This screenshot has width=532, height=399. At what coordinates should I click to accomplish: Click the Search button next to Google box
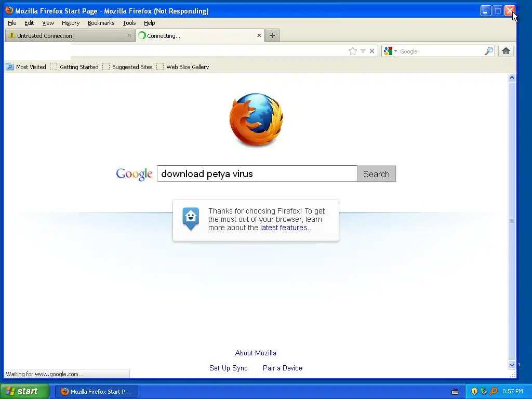[376, 174]
